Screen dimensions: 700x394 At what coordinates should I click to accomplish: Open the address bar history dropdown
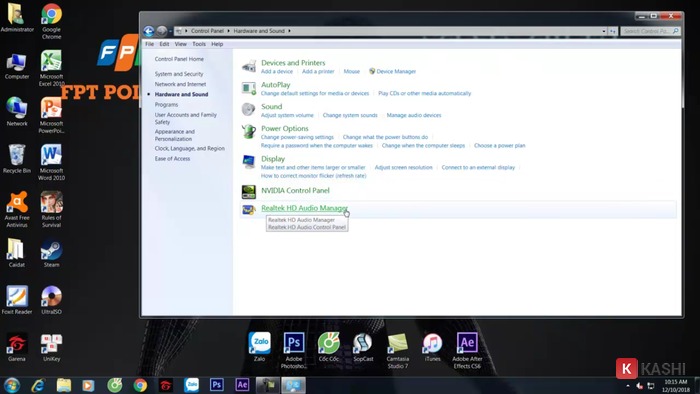(604, 31)
